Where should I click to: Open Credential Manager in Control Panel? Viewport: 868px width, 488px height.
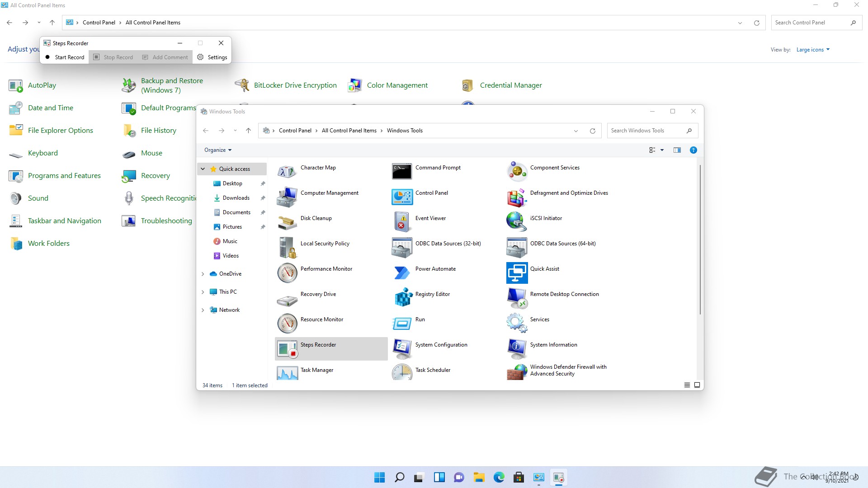(511, 85)
